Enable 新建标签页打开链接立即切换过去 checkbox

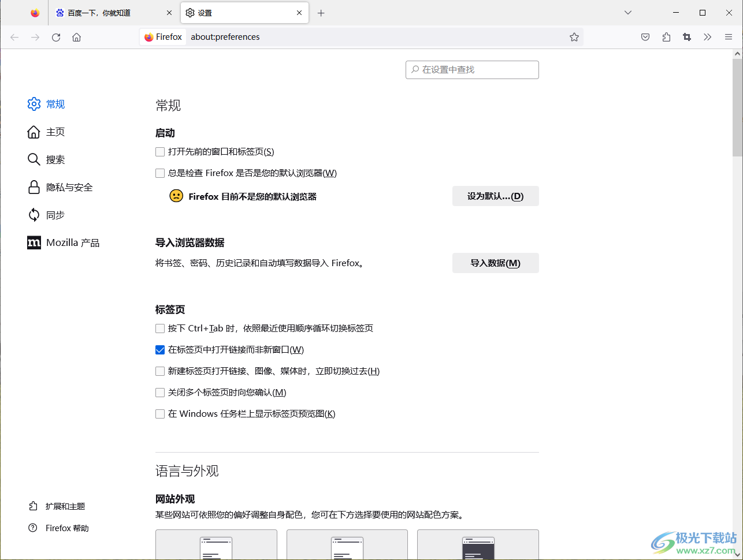[x=160, y=371]
